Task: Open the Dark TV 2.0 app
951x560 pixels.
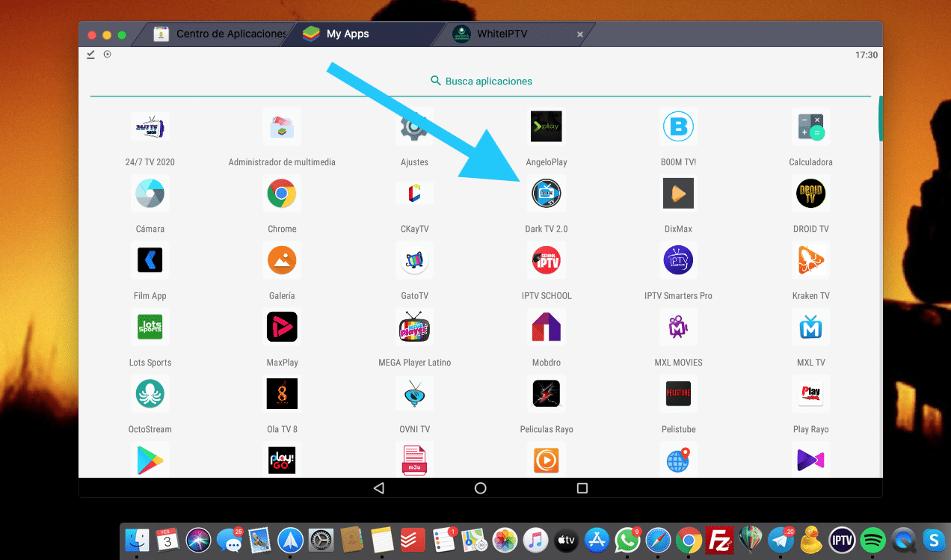Action: (x=546, y=194)
